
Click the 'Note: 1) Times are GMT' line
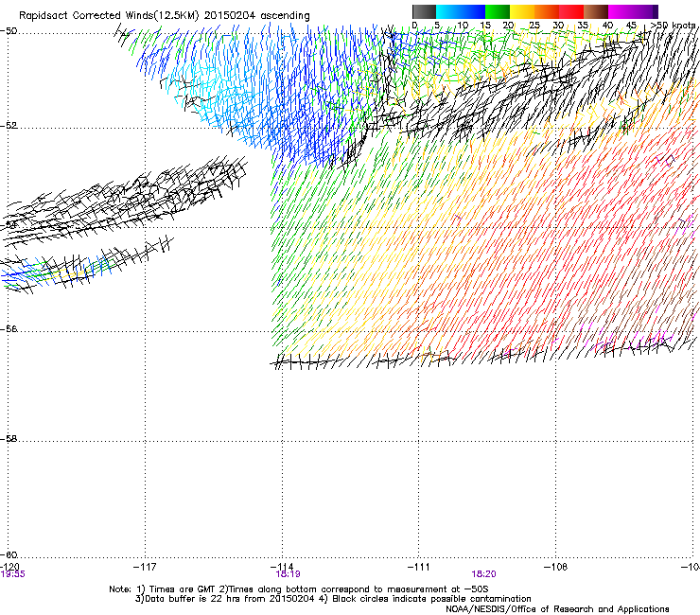coord(299,589)
